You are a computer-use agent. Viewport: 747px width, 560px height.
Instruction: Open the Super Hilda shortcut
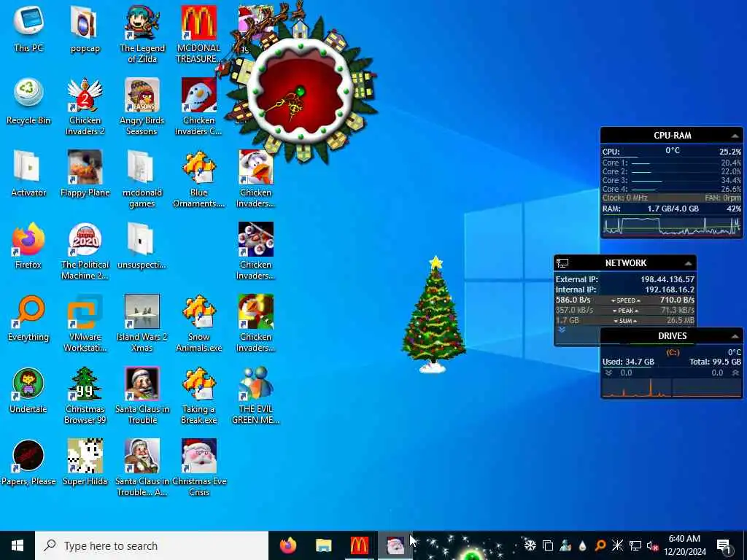tap(85, 463)
